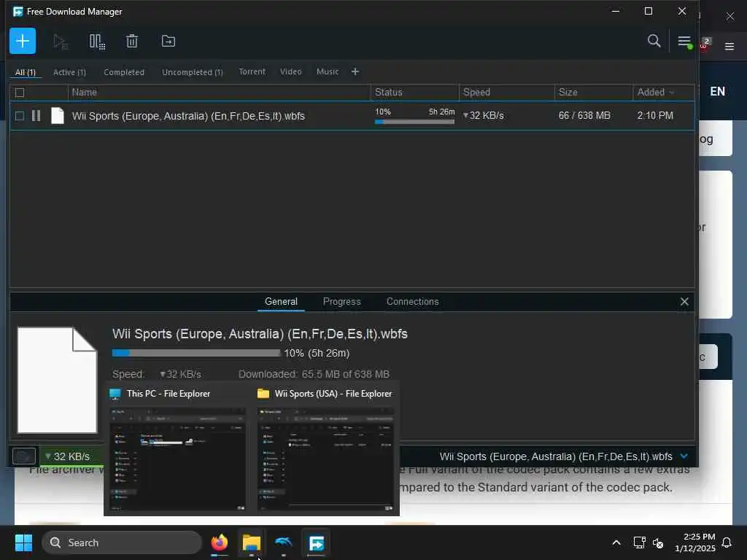Click the details panel progress bar
Viewport: 747px width, 560px height.
pos(196,354)
